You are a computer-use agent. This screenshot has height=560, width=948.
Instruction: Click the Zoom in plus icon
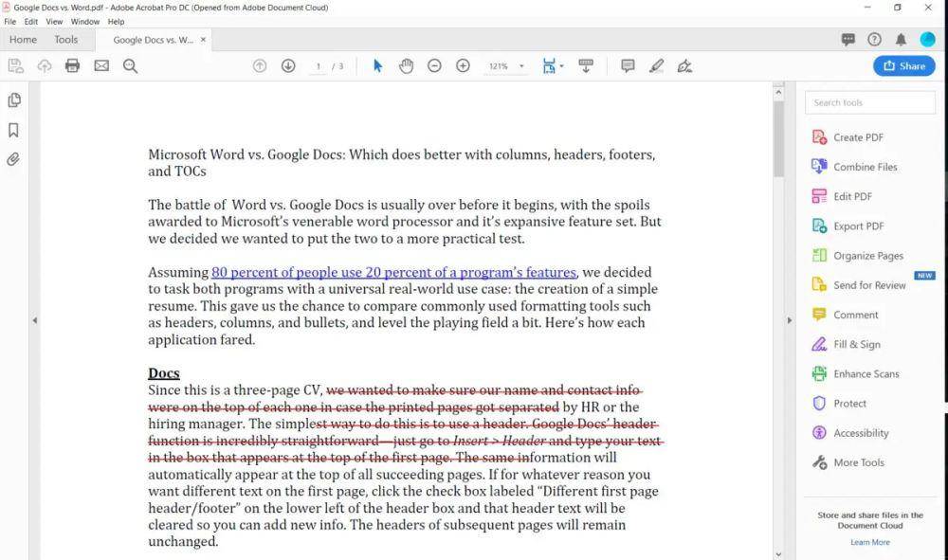point(464,65)
